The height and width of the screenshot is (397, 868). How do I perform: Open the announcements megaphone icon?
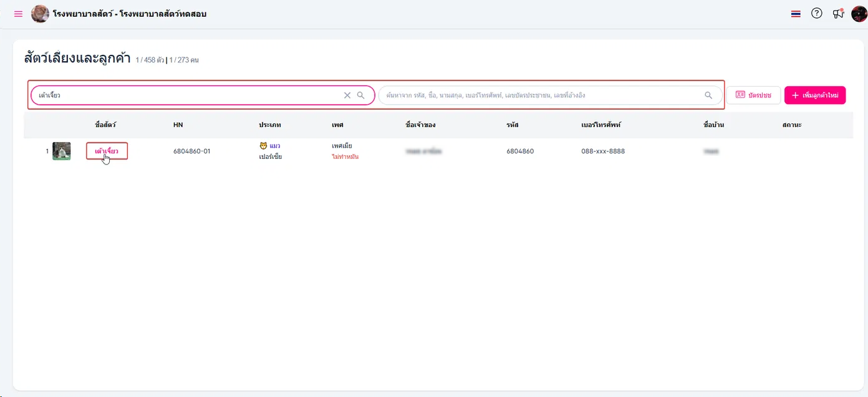(837, 14)
